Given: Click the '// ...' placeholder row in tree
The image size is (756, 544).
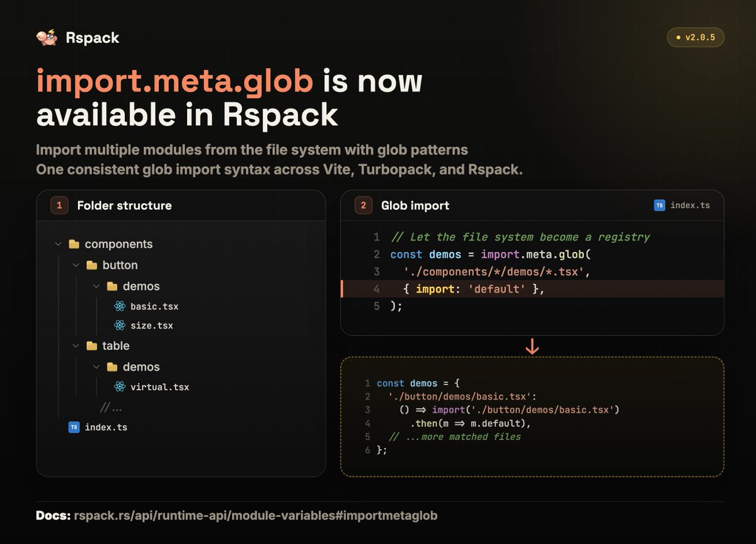Looking at the screenshot, I should click(x=111, y=407).
